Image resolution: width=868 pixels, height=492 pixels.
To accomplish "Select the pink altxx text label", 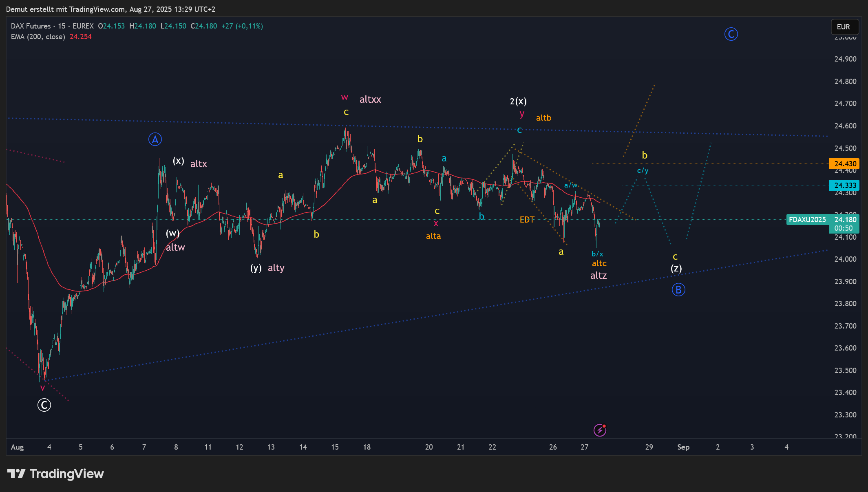I will coord(370,99).
